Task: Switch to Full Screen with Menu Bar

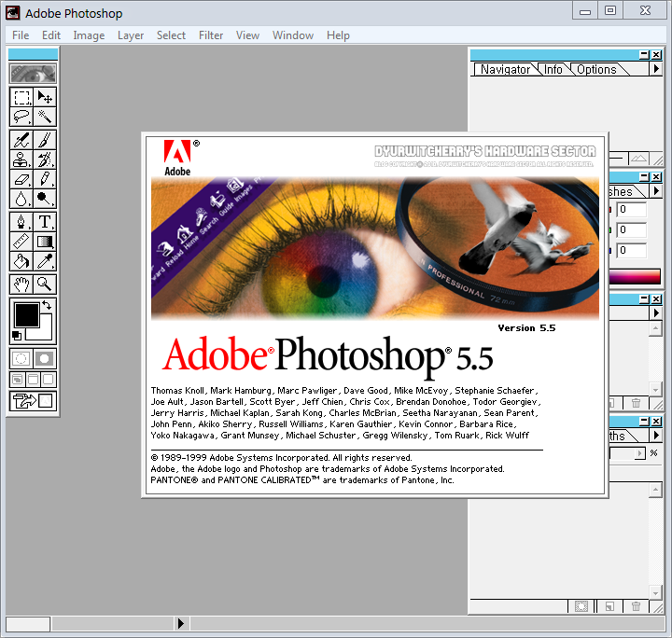Action: 33,380
